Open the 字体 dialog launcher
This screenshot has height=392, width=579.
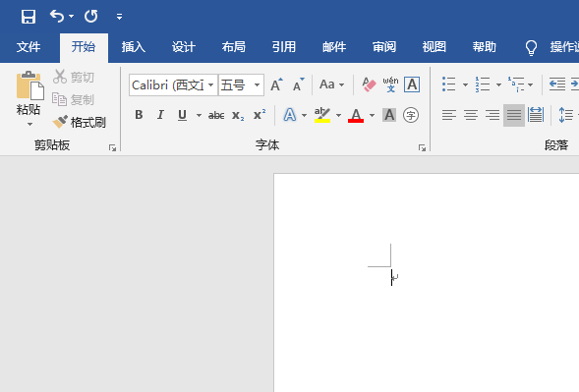[422, 148]
